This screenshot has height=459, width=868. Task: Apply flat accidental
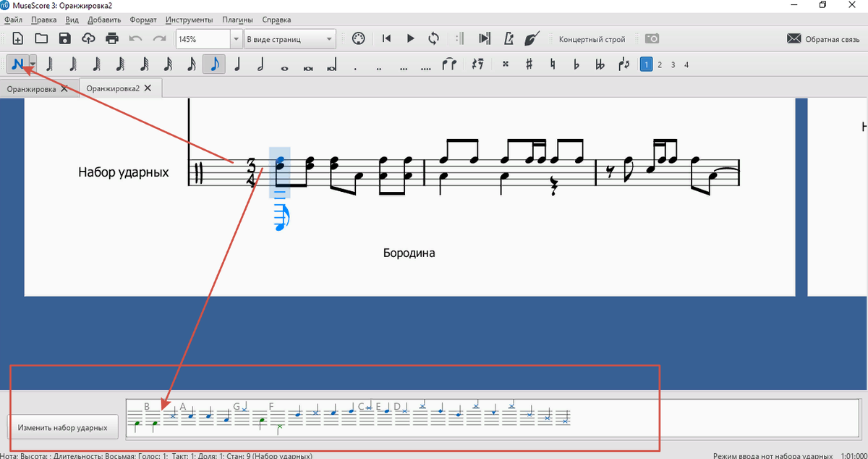pyautogui.click(x=576, y=64)
